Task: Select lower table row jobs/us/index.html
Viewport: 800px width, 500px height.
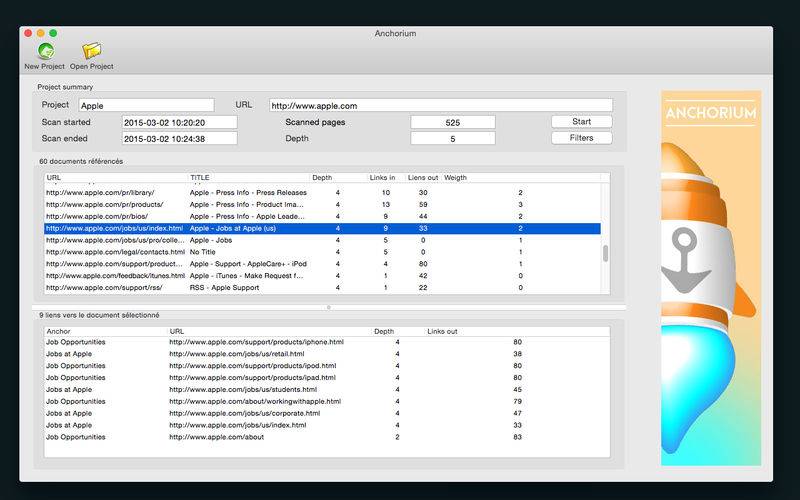Action: tap(327, 426)
